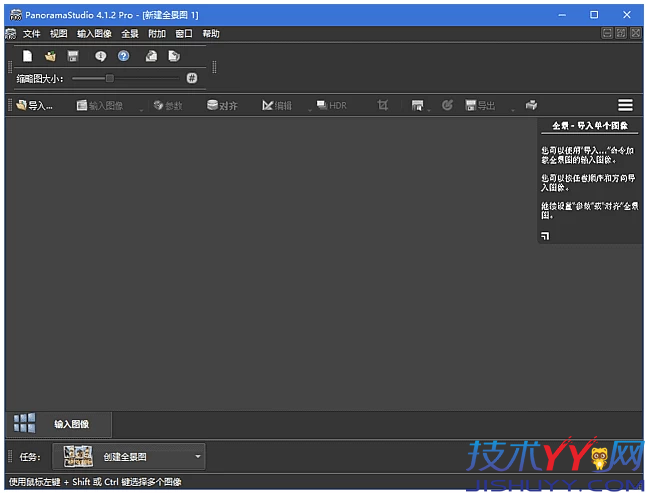Click the PanoramaStudio title bar icon
This screenshot has height=493, width=646.
16,15
